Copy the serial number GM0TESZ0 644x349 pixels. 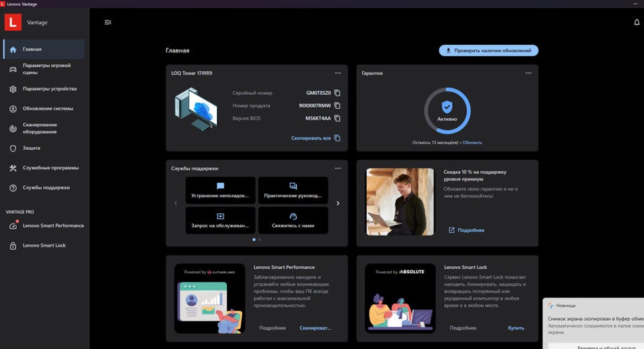pyautogui.click(x=337, y=93)
